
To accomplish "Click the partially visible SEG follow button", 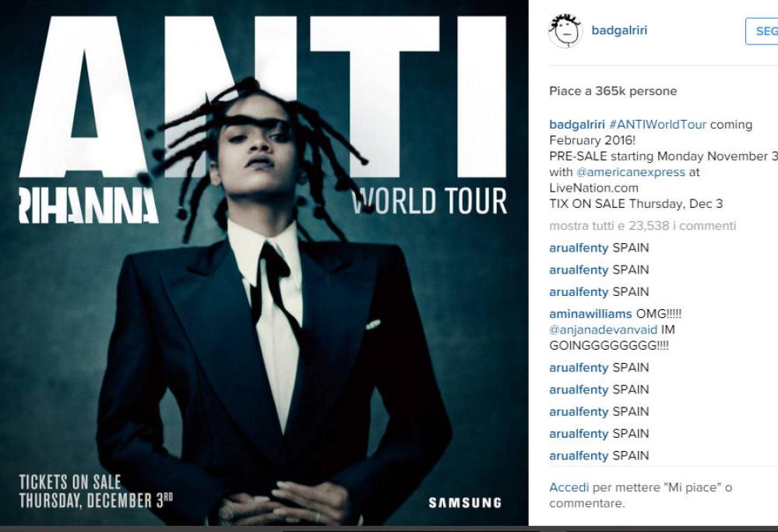I will pos(762,31).
